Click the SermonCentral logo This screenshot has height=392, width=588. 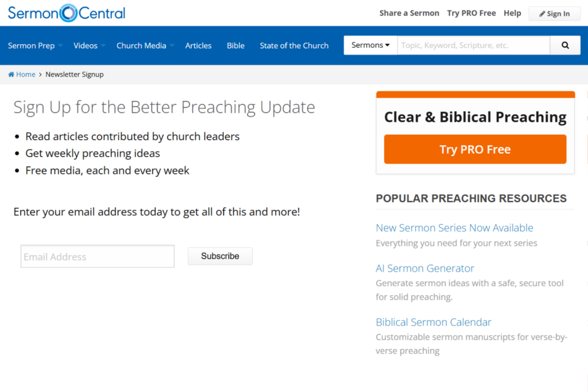67,13
